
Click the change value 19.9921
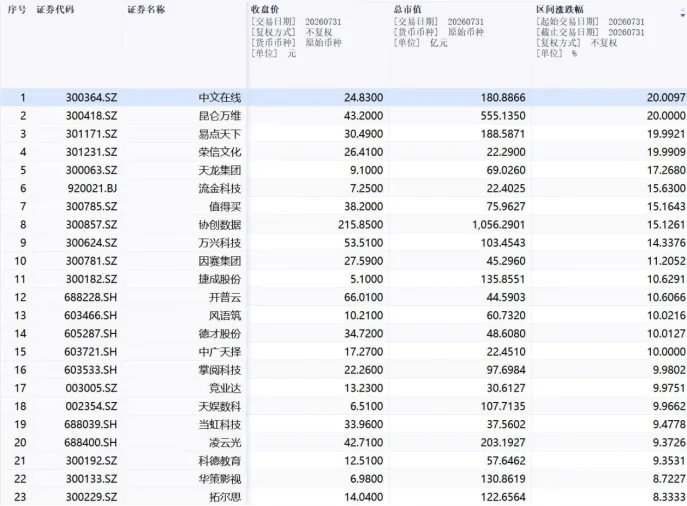tap(666, 134)
